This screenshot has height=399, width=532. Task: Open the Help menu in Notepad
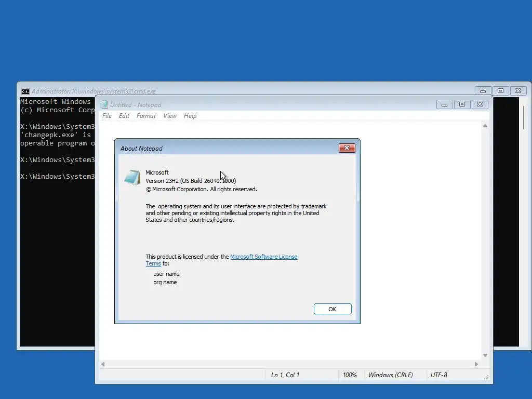(x=190, y=116)
